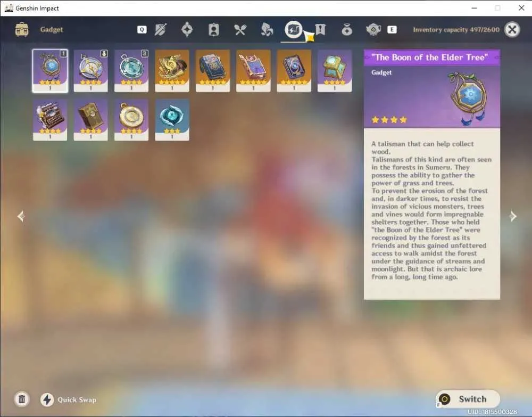Go to previous item with left arrow
Image resolution: width=532 pixels, height=417 pixels.
21,216
